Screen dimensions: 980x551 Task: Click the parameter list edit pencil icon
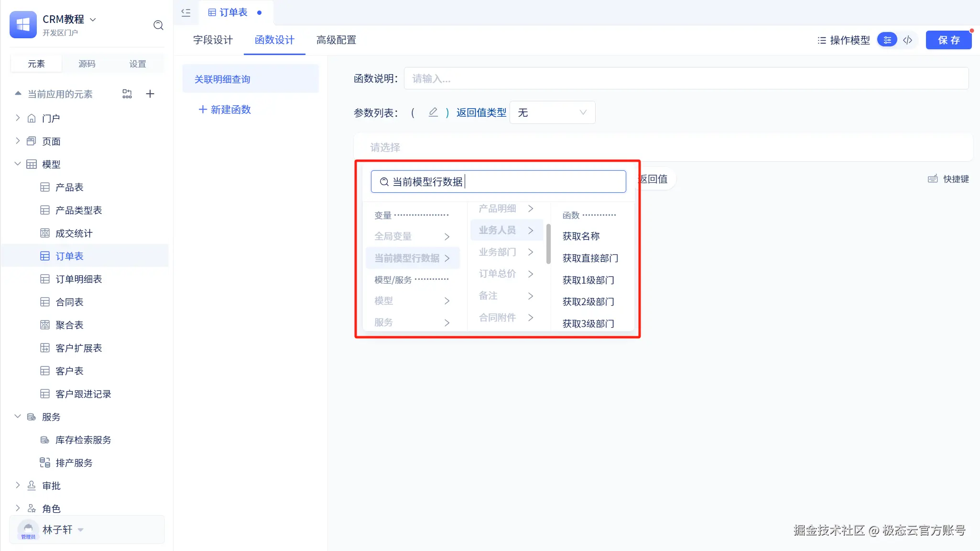[433, 112]
